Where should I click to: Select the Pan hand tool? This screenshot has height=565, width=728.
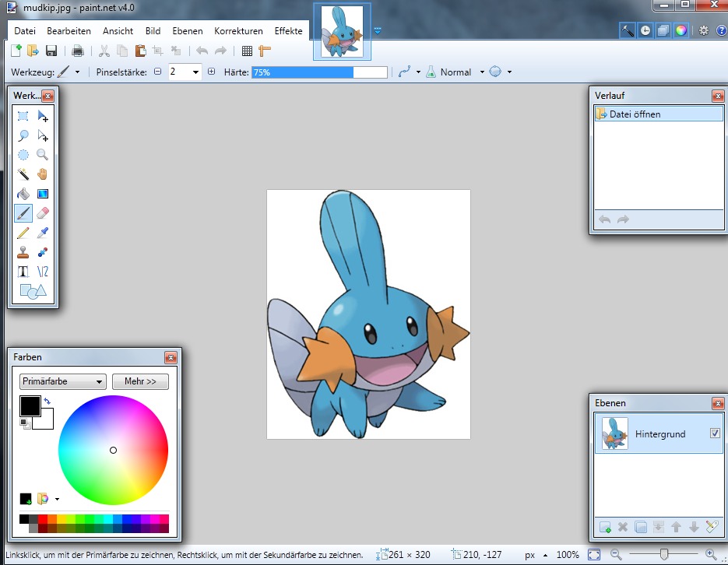click(43, 174)
